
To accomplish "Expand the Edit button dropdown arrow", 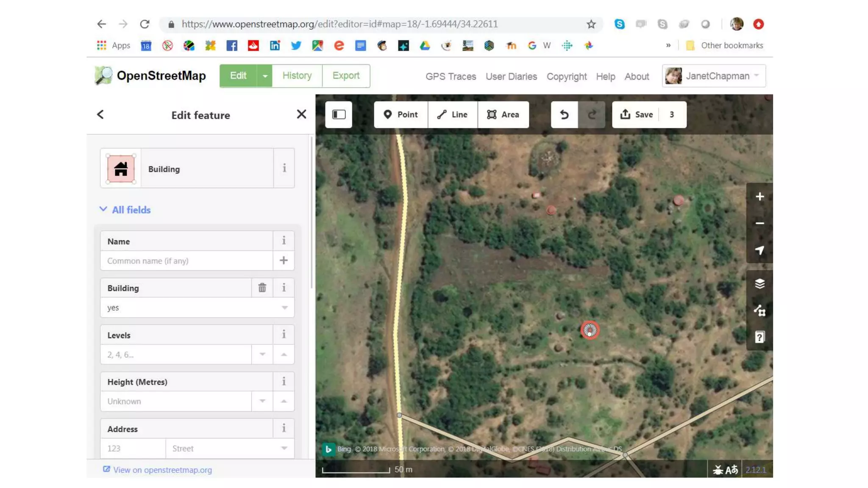I will (265, 76).
